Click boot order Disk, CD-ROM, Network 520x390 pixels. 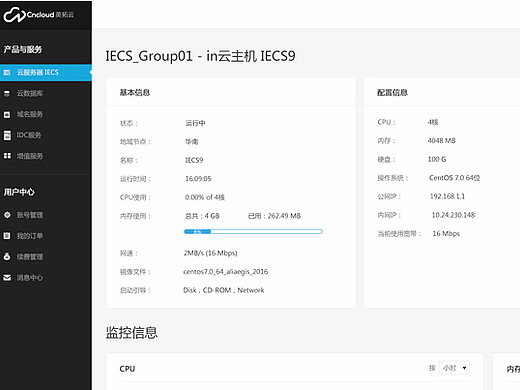(224, 290)
